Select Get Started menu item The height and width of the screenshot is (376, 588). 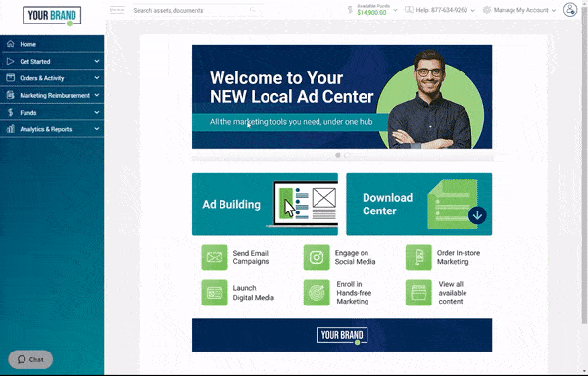click(52, 61)
